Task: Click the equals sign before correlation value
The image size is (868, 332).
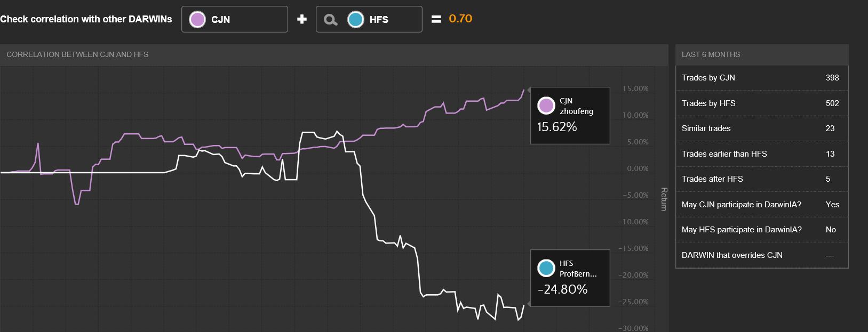Action: [x=436, y=19]
